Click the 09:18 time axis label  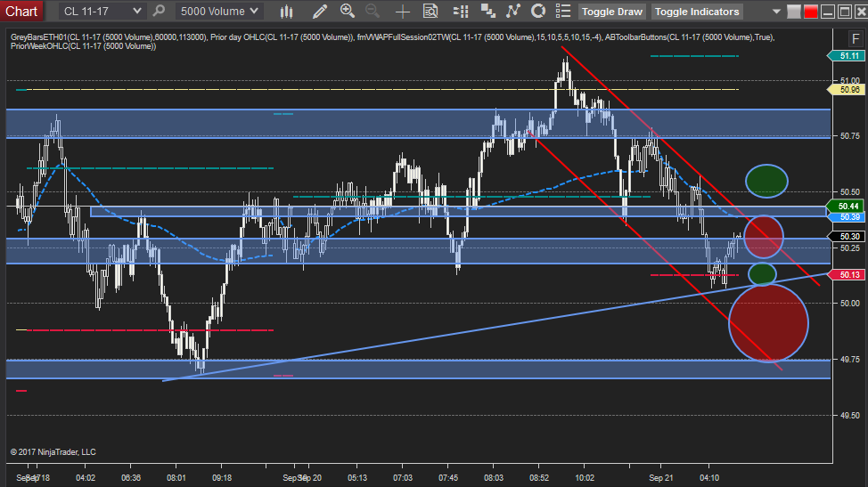pyautogui.click(x=221, y=477)
